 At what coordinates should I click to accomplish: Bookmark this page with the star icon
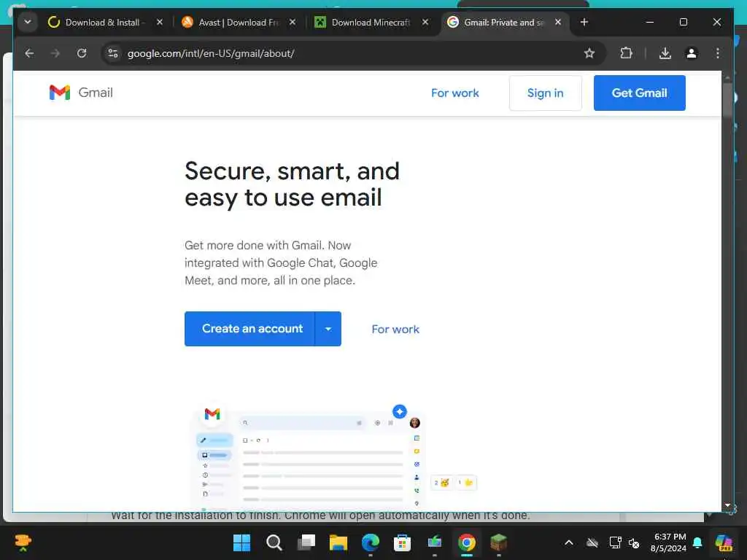point(589,53)
